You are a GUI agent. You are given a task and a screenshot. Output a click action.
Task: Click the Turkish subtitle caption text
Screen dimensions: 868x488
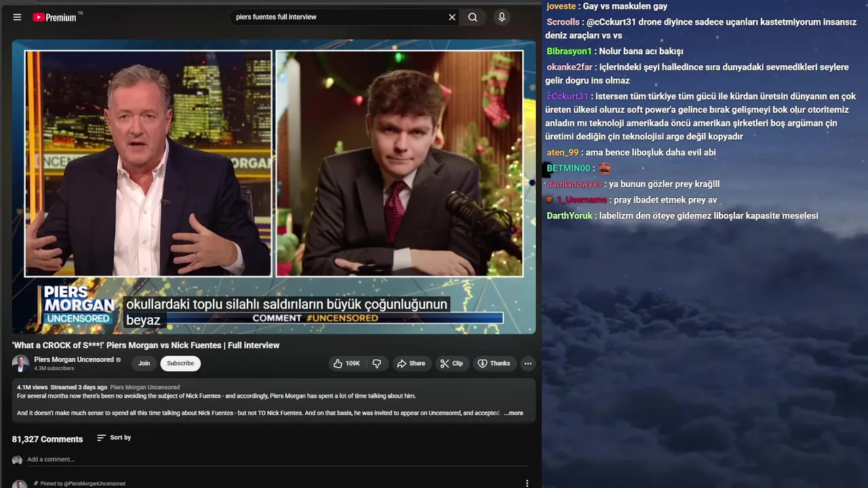(286, 312)
